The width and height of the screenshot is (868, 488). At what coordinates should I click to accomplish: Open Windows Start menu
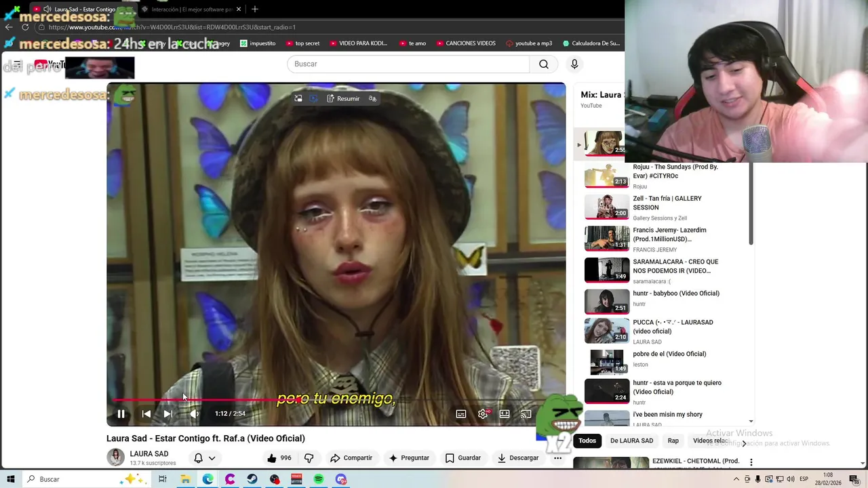click(x=11, y=479)
